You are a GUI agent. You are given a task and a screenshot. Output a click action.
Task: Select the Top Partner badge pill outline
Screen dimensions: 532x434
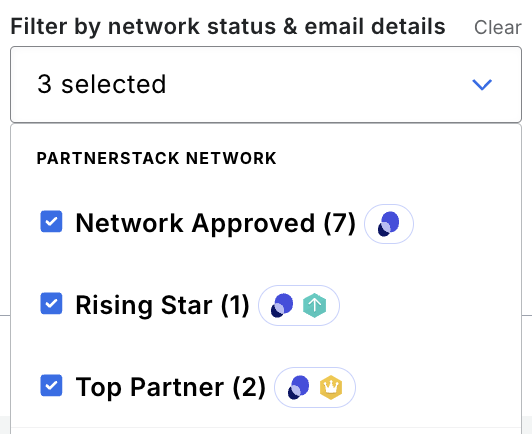tap(315, 387)
